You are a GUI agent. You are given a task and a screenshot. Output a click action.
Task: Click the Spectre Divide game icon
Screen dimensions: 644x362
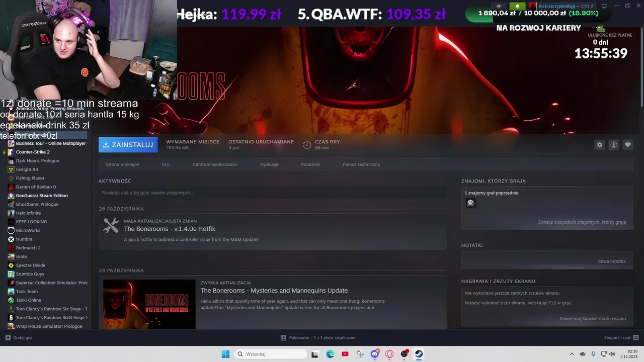[x=11, y=265]
